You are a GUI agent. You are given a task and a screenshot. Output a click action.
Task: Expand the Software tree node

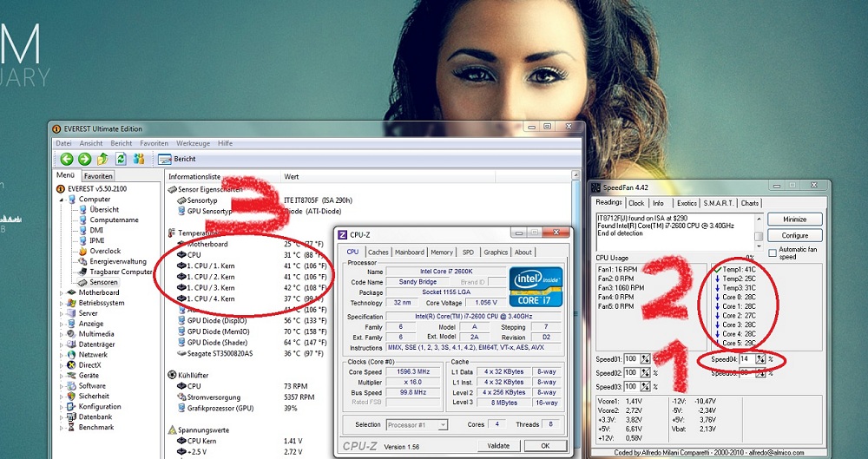point(62,386)
